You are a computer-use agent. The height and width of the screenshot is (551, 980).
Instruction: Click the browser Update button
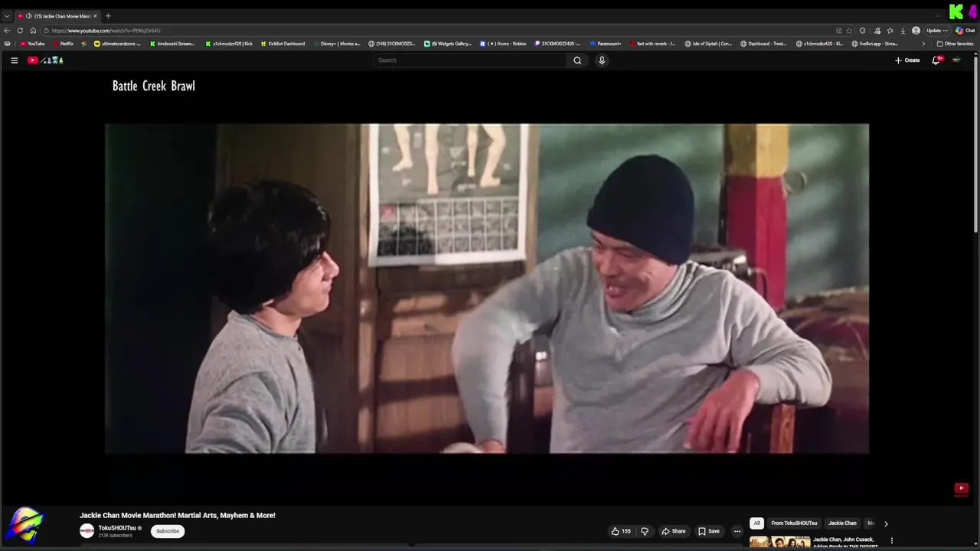[937, 31]
